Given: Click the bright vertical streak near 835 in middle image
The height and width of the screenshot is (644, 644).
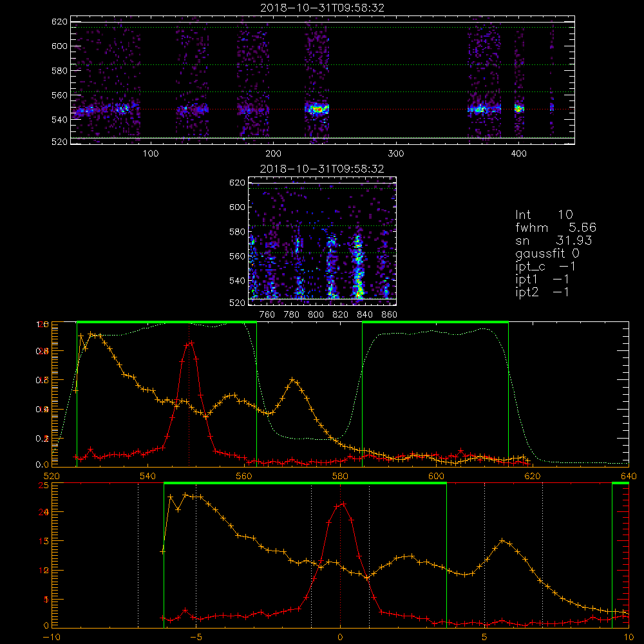Looking at the screenshot, I should pyautogui.click(x=358, y=266).
